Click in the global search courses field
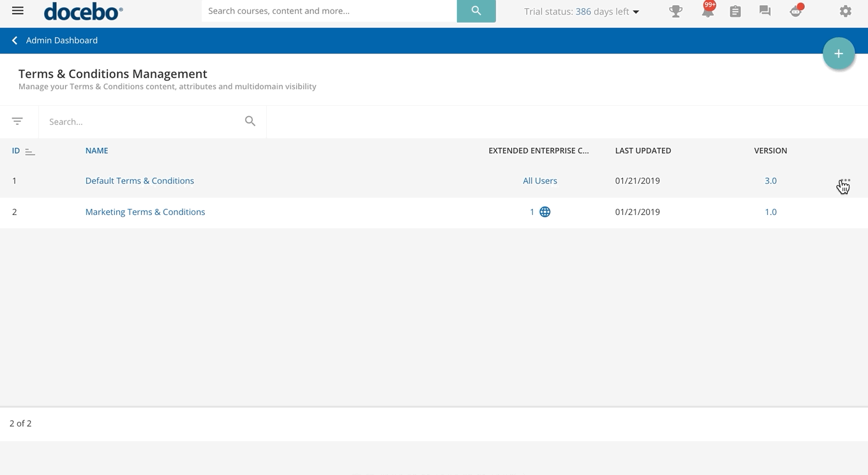Image resolution: width=868 pixels, height=475 pixels. coord(329,11)
